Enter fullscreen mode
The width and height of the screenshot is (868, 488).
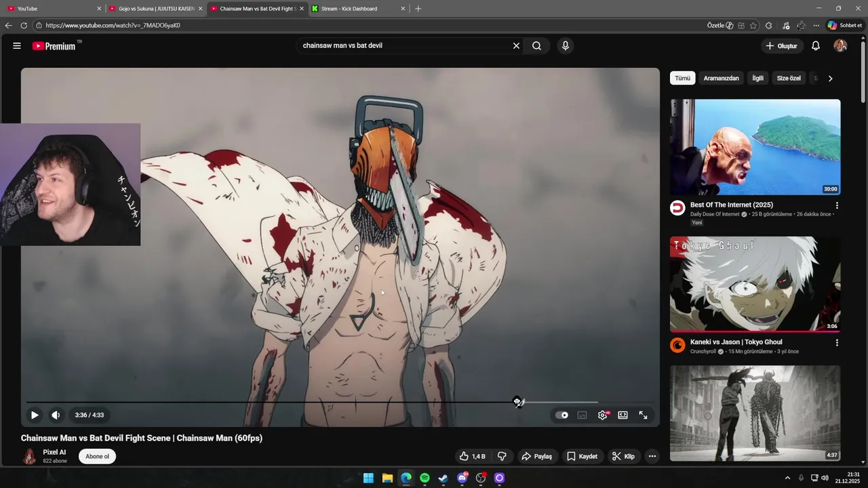(x=643, y=415)
